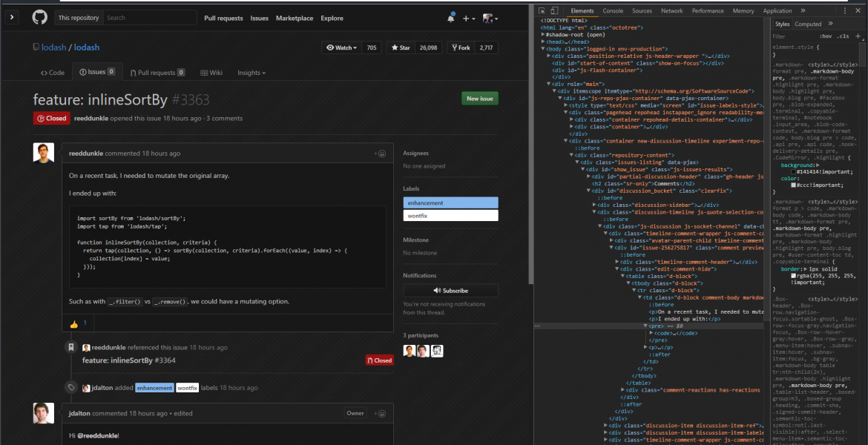Star the lodash repository
This screenshot has height=445, width=868.
click(401, 47)
